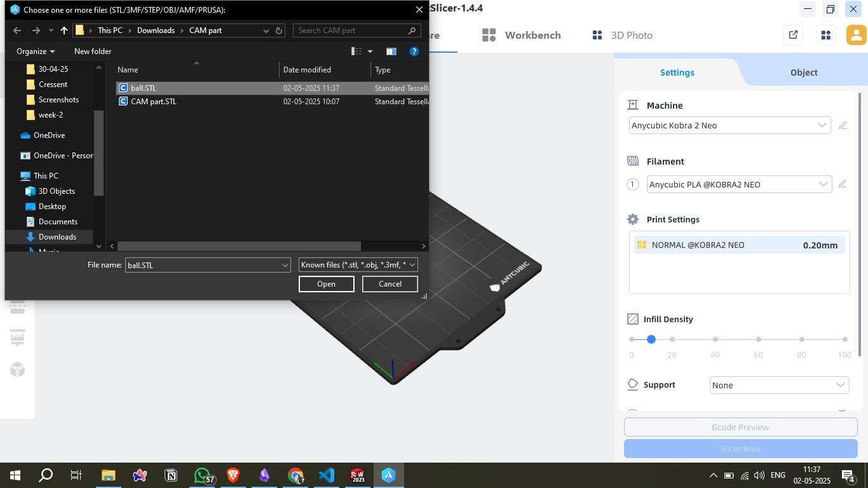This screenshot has width=868, height=488.
Task: Open the Filament dropdown Anycubic PLA
Action: click(739, 184)
